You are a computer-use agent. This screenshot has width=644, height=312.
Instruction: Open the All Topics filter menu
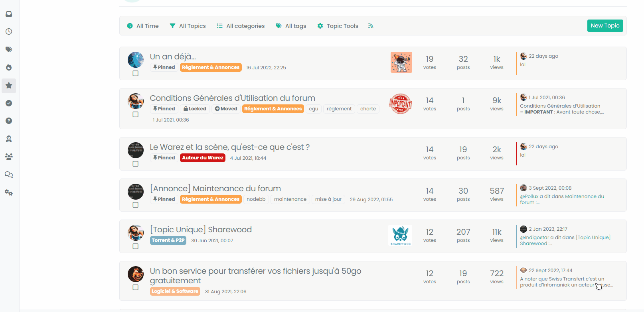[188, 26]
